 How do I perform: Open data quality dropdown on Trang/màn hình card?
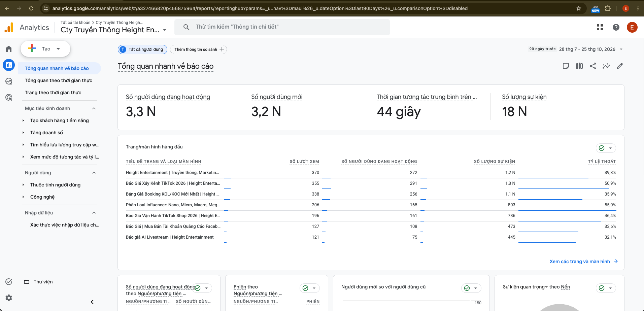click(x=606, y=148)
